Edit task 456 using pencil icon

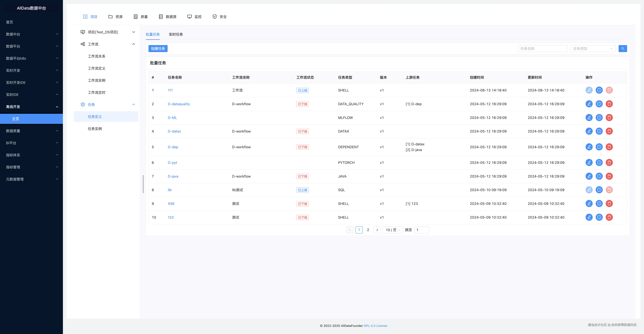589,203
